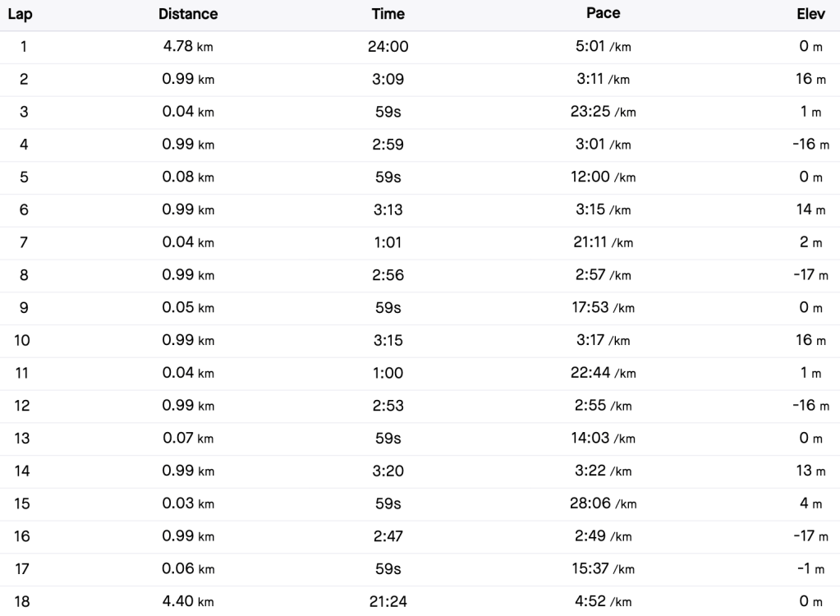
Task: Click the 17:53 /km pace value
Action: [x=604, y=308]
